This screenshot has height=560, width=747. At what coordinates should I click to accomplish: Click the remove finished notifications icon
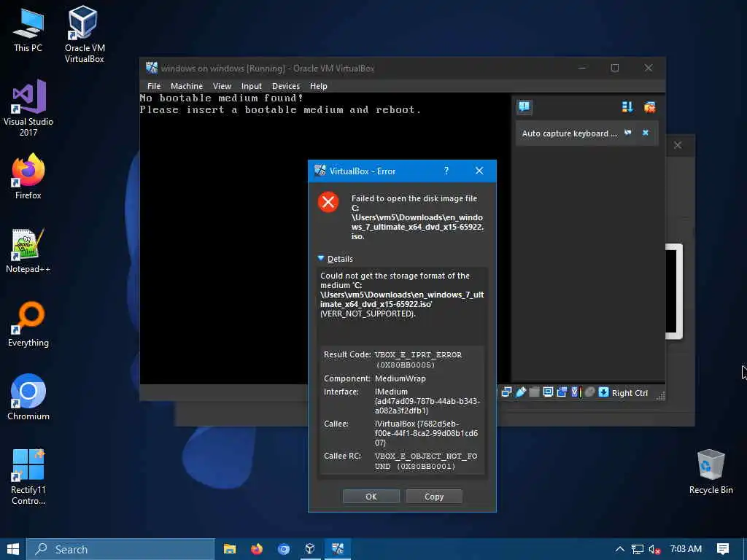pos(649,107)
